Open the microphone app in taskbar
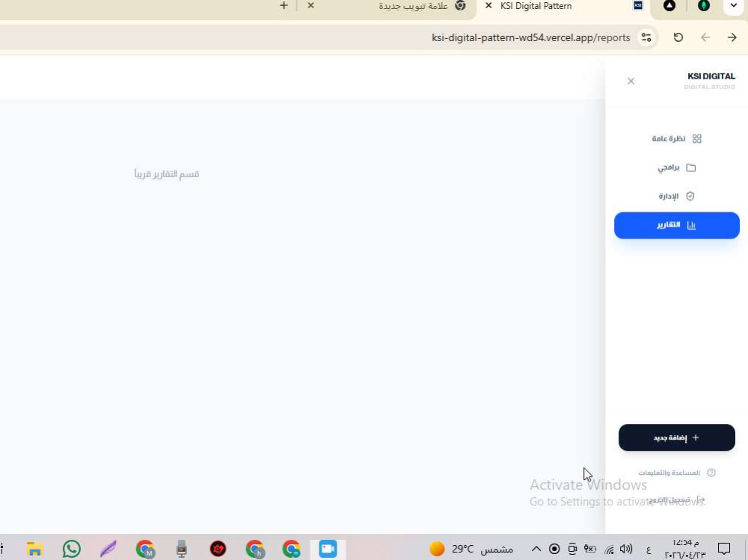 [181, 549]
